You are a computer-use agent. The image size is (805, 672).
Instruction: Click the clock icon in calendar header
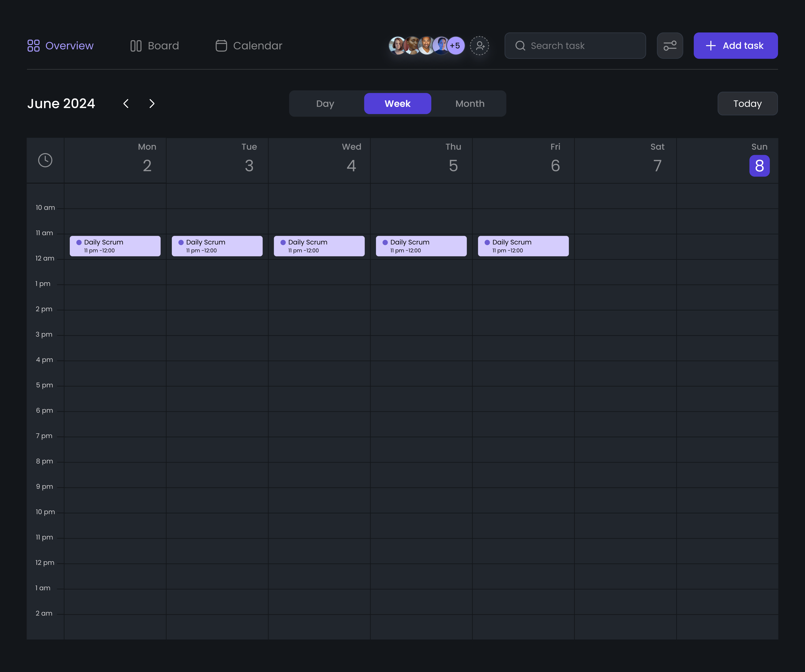click(x=45, y=160)
